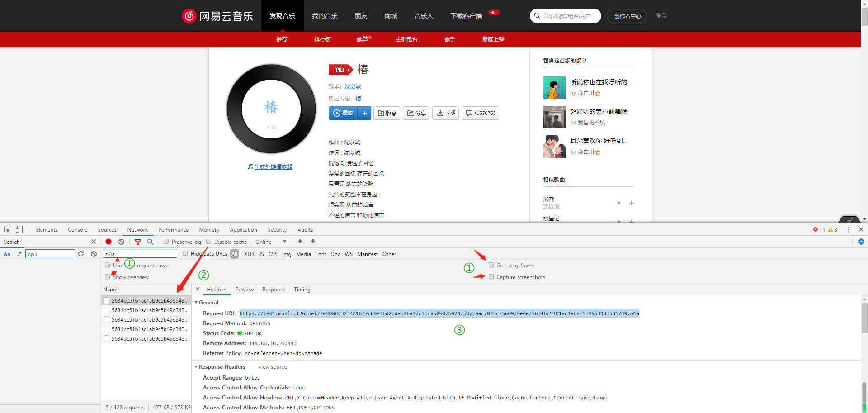Image resolution: width=868 pixels, height=413 pixels.
Task: Click the 分享 button
Action: click(416, 113)
